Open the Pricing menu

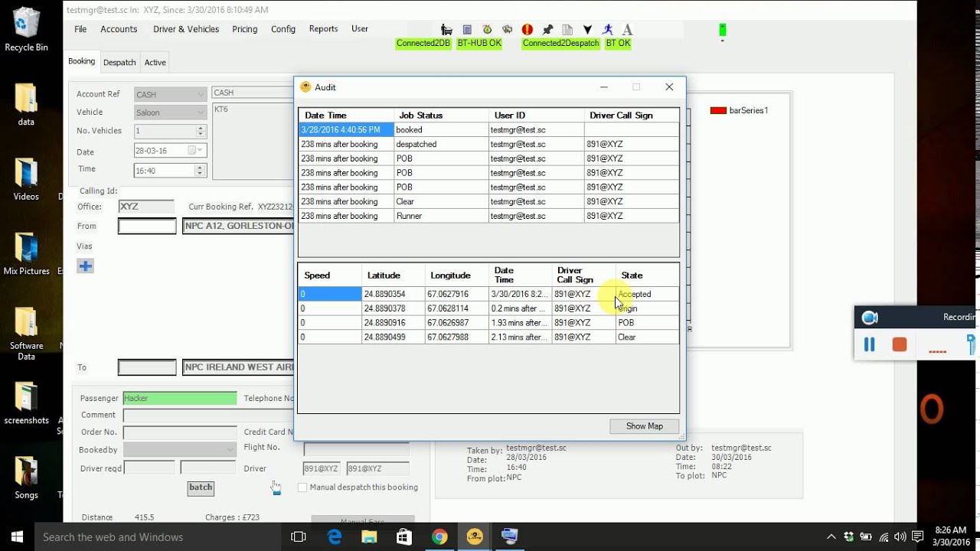point(245,29)
